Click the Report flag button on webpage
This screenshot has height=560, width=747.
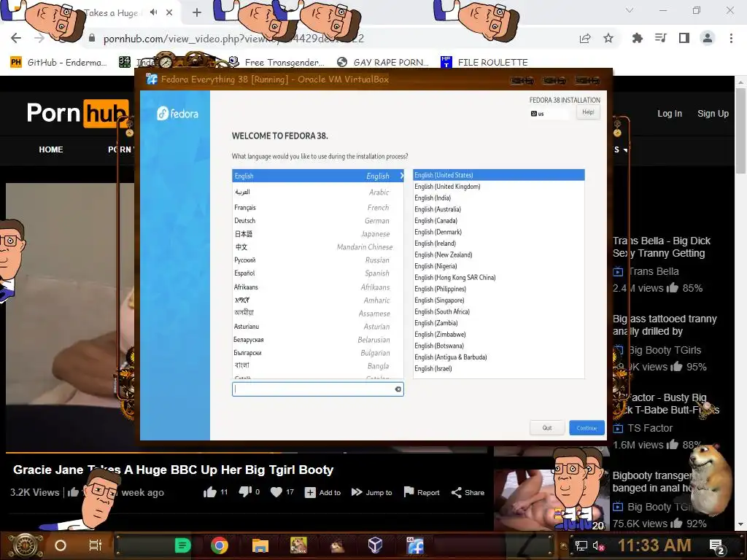click(x=421, y=492)
